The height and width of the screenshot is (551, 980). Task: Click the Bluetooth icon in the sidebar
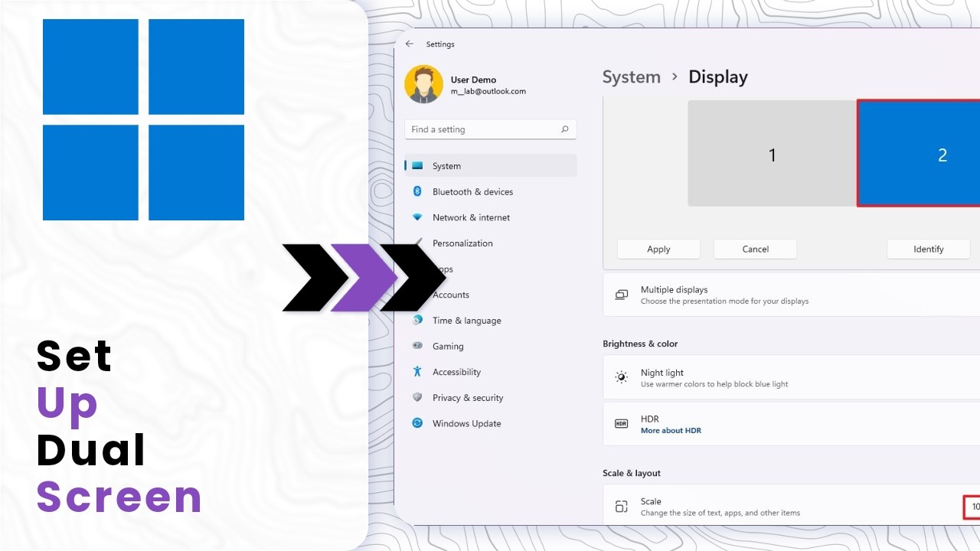[x=417, y=191]
